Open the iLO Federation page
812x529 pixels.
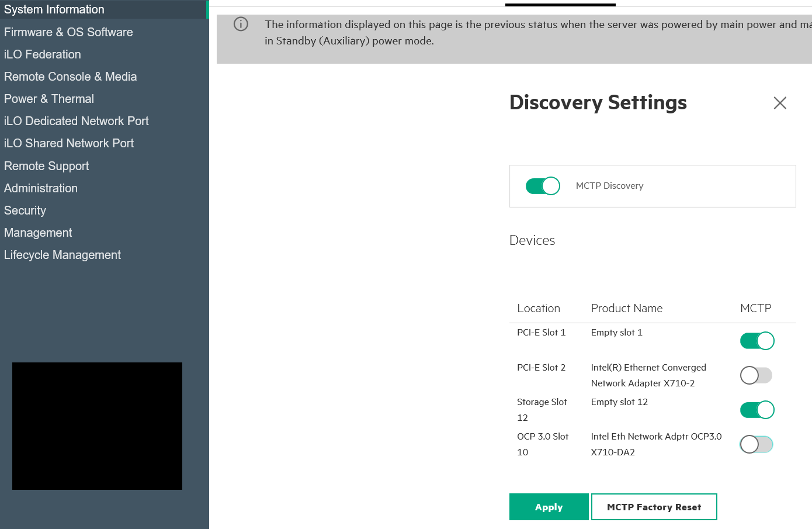(43, 54)
